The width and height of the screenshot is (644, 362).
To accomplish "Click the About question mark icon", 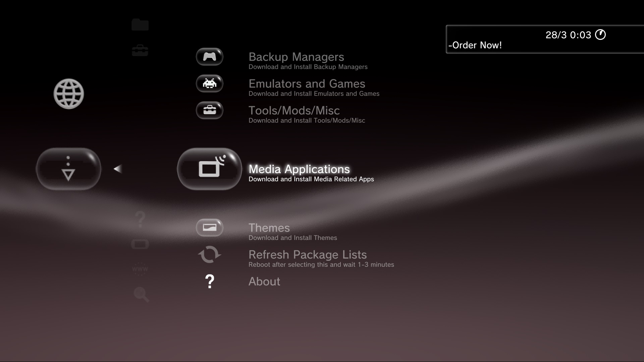I will [x=209, y=282].
